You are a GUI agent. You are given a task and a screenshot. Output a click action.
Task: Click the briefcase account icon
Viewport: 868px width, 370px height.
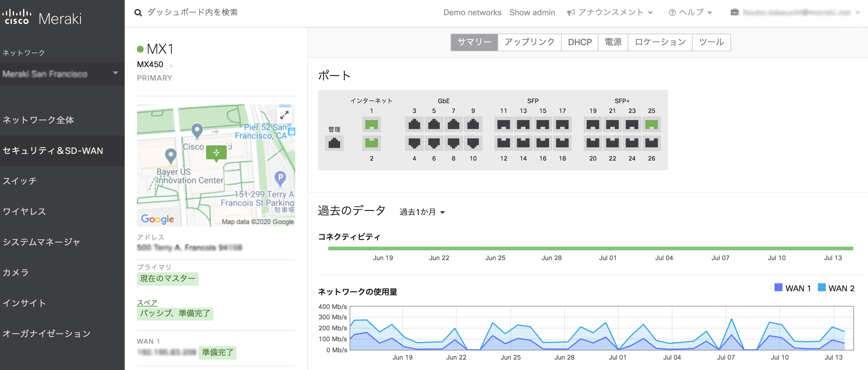(734, 12)
